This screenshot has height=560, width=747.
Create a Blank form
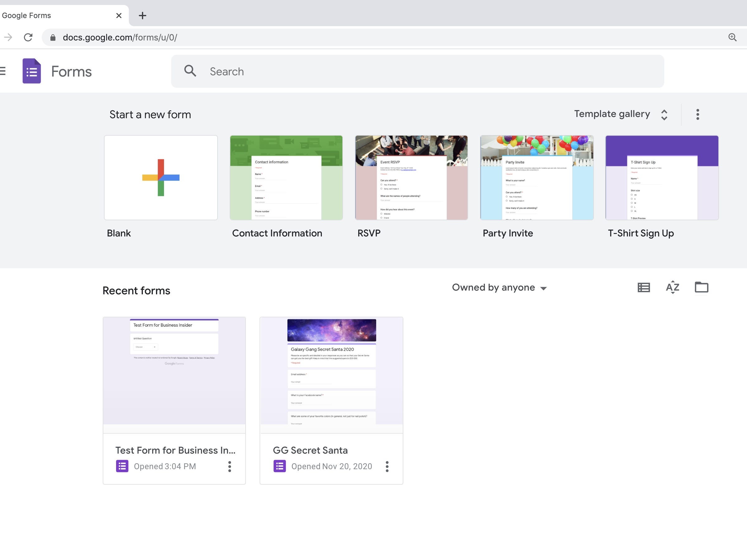pos(161,178)
